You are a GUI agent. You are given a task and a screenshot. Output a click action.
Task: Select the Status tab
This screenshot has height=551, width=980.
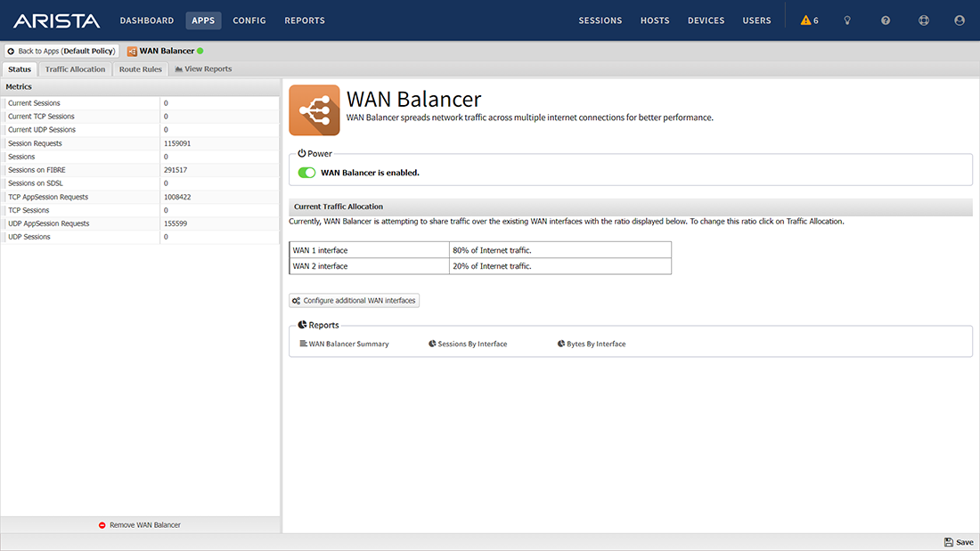[x=20, y=69]
